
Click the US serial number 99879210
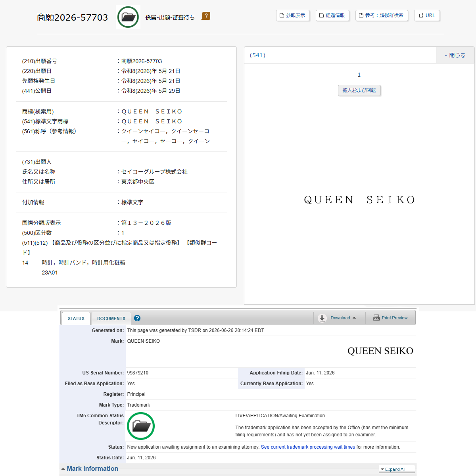click(x=138, y=373)
